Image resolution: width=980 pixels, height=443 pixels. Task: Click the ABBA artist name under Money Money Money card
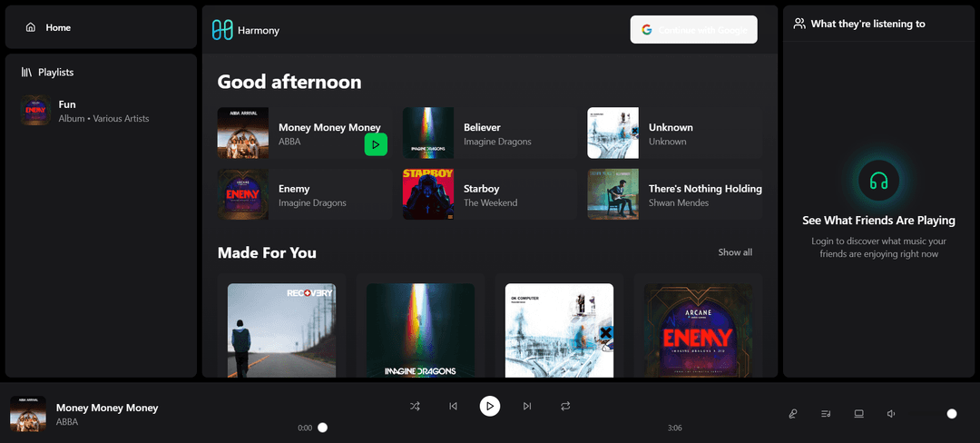[289, 142]
